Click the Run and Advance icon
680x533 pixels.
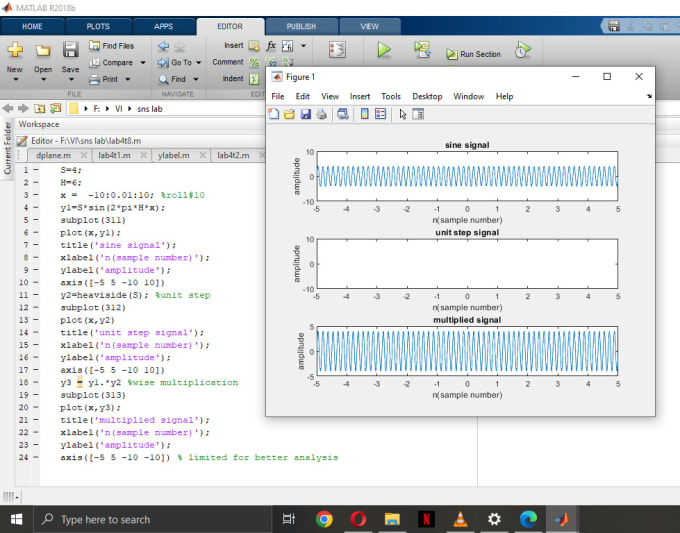click(422, 50)
